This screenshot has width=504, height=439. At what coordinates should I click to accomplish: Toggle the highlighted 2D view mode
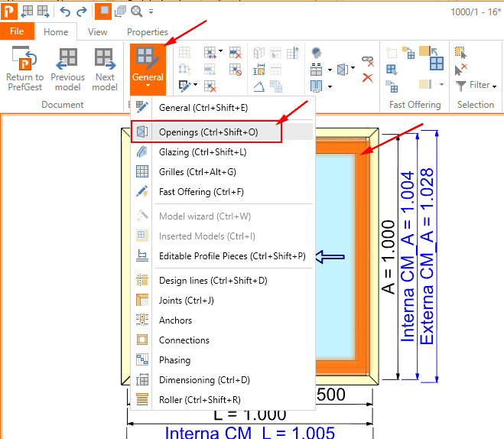[103, 11]
